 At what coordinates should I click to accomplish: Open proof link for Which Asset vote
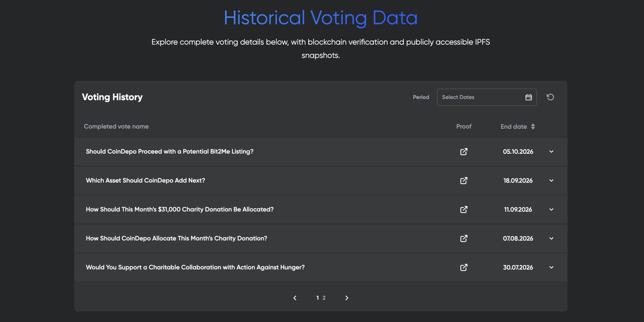464,181
